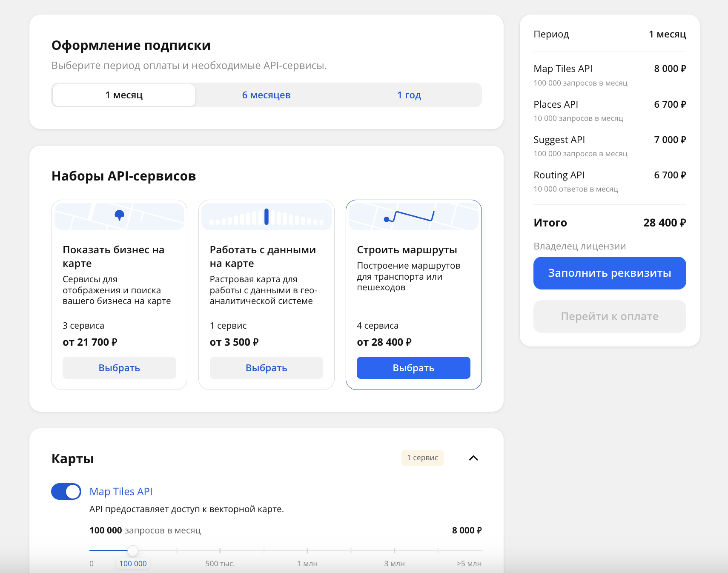This screenshot has width=728, height=573.
Task: Click the data bars illustration on second card
Action: coord(267,217)
